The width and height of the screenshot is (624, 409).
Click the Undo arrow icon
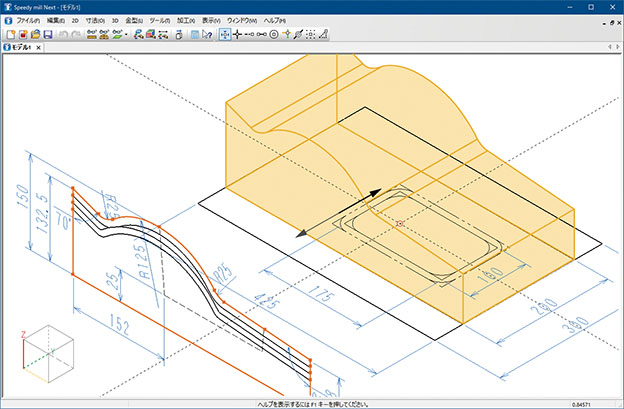pyautogui.click(x=62, y=33)
